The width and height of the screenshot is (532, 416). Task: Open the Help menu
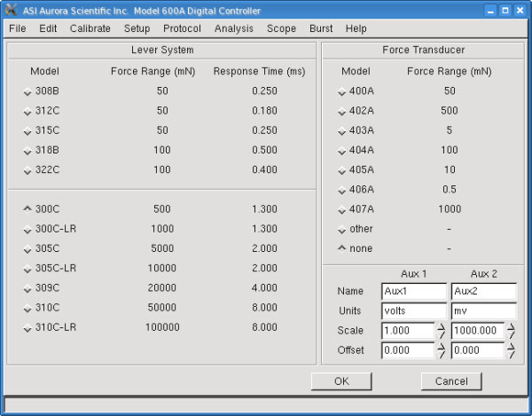click(356, 28)
